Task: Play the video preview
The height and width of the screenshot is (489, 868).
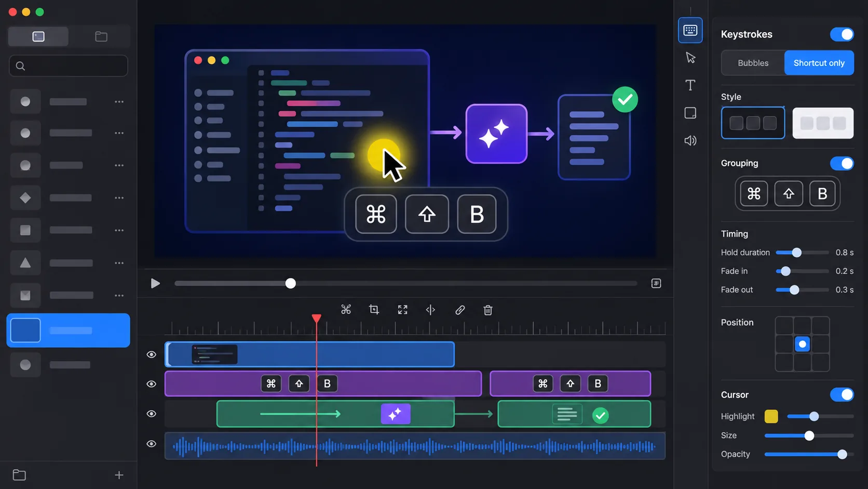Action: (155, 283)
